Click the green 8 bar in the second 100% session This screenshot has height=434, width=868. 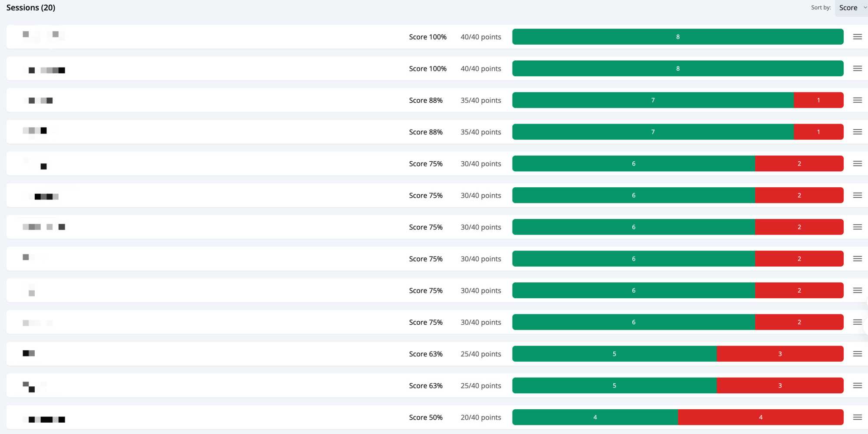pos(677,69)
